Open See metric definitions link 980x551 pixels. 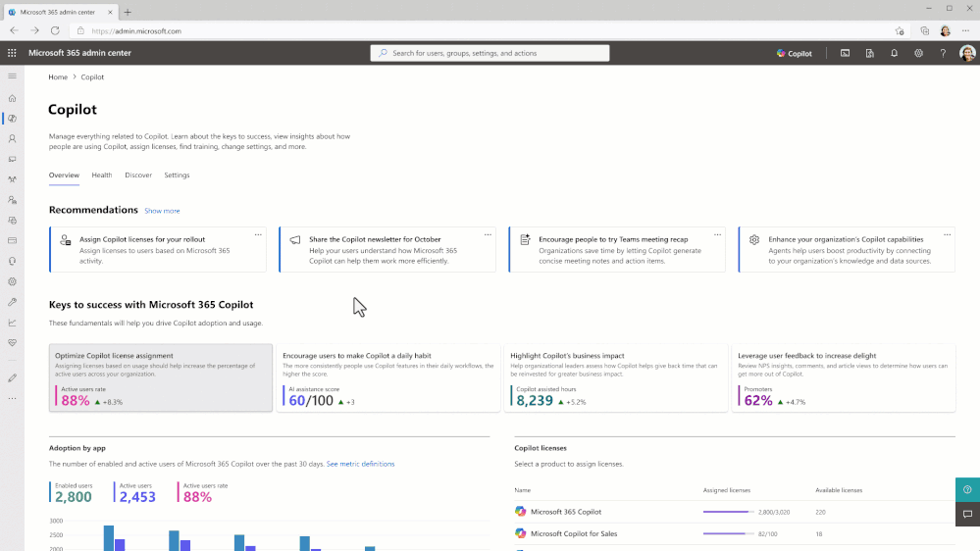(x=360, y=464)
